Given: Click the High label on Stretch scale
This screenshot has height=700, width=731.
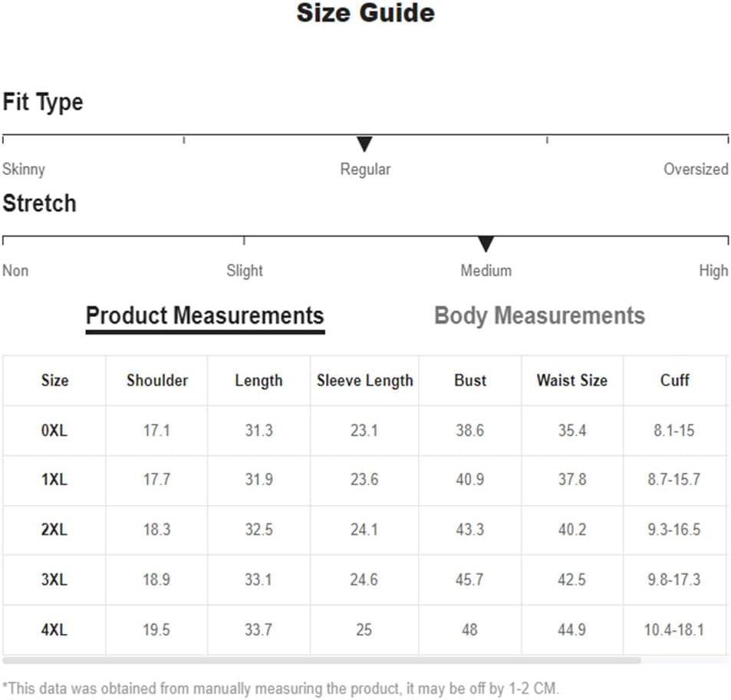Looking at the screenshot, I should (713, 270).
